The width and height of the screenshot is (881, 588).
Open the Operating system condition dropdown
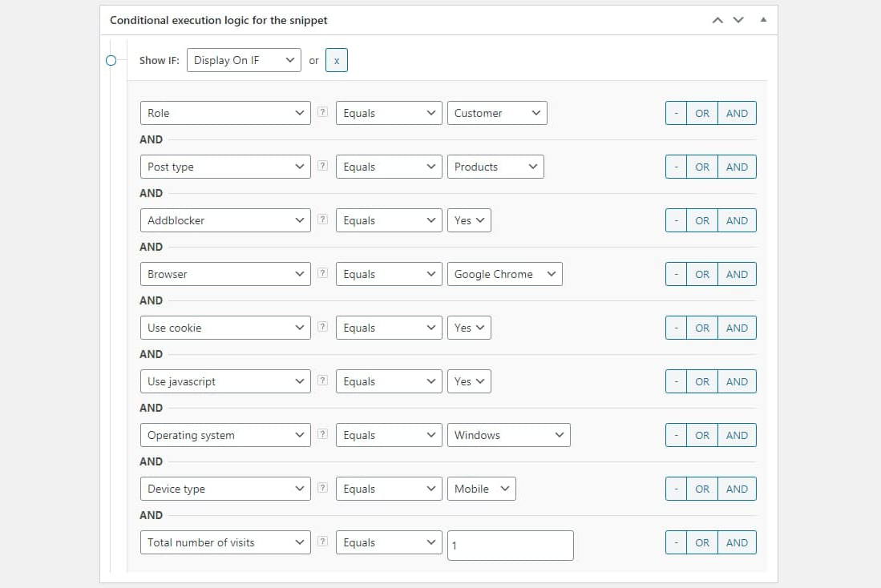[x=225, y=435]
